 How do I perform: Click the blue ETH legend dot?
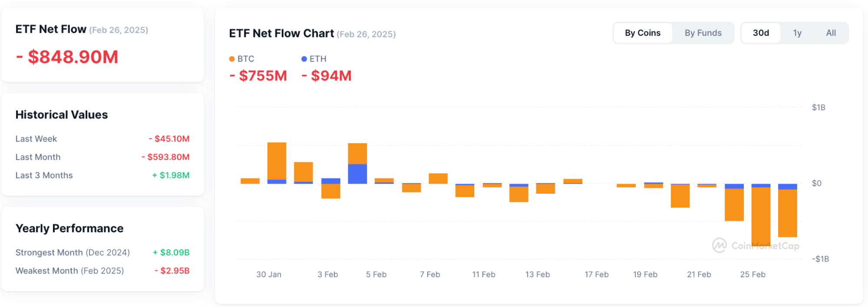(304, 59)
